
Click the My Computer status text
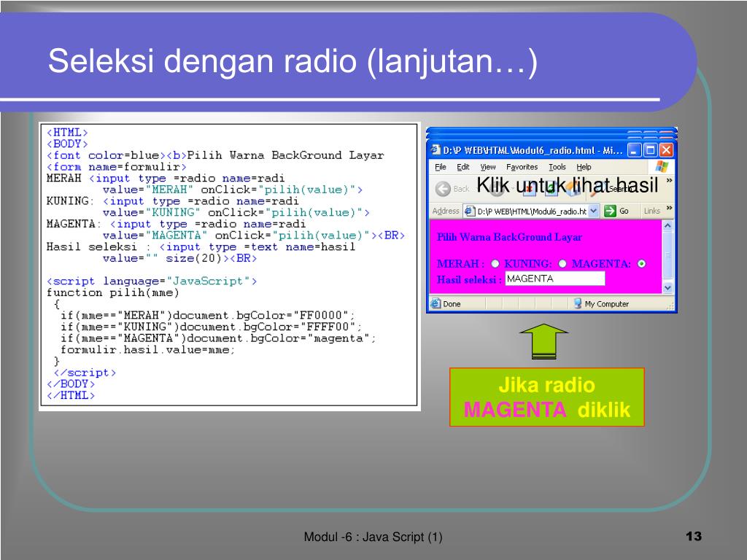[606, 304]
